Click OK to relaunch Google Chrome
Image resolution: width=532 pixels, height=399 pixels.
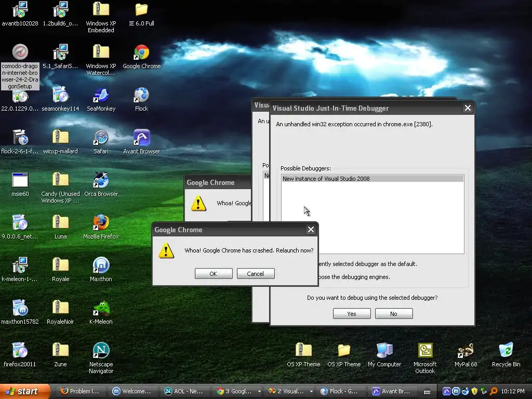214,273
